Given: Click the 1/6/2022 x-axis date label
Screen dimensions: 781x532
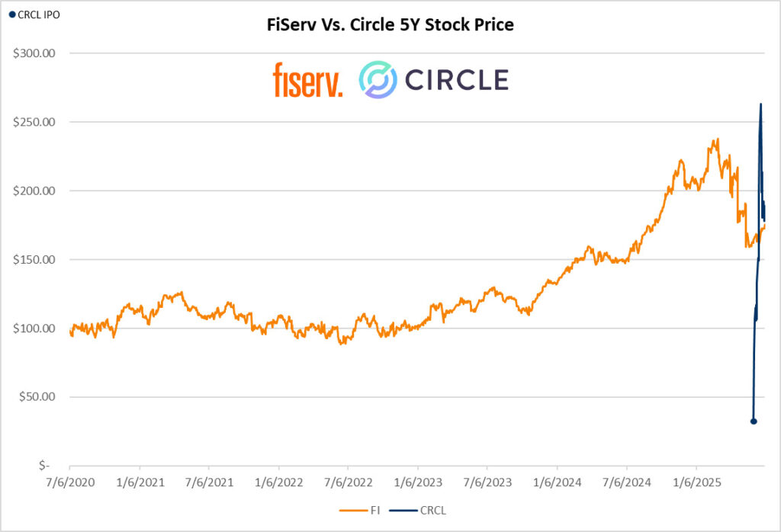Looking at the screenshot, I should pos(278,482).
